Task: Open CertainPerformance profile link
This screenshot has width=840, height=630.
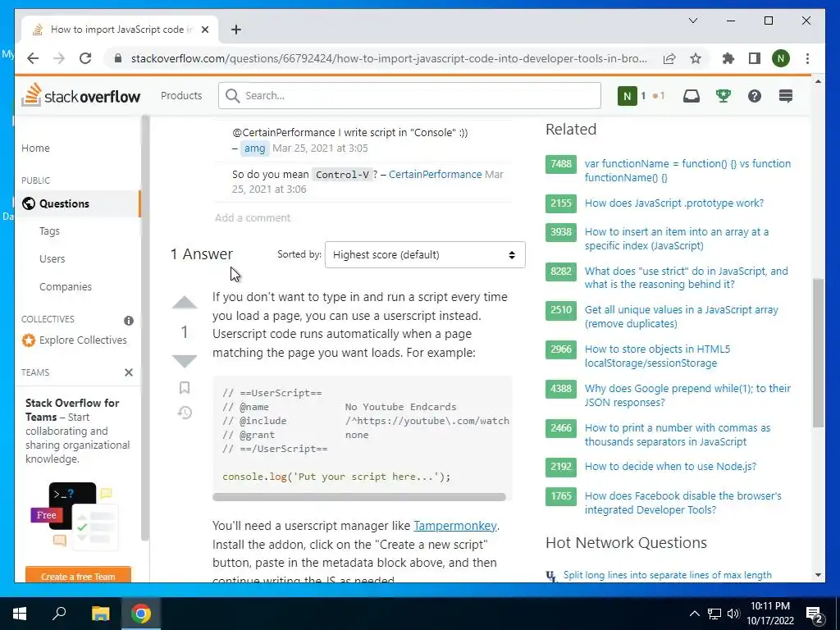Action: [x=435, y=174]
